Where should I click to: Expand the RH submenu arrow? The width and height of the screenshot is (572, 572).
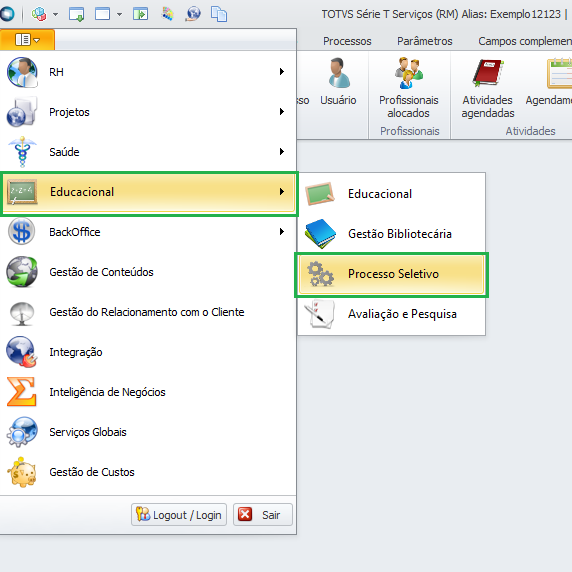pos(282,72)
